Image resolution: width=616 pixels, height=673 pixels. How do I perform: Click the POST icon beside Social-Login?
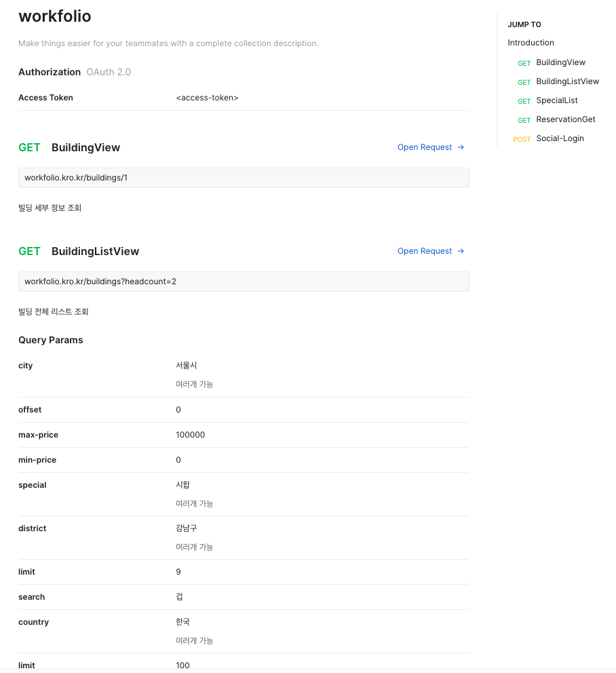(x=521, y=139)
